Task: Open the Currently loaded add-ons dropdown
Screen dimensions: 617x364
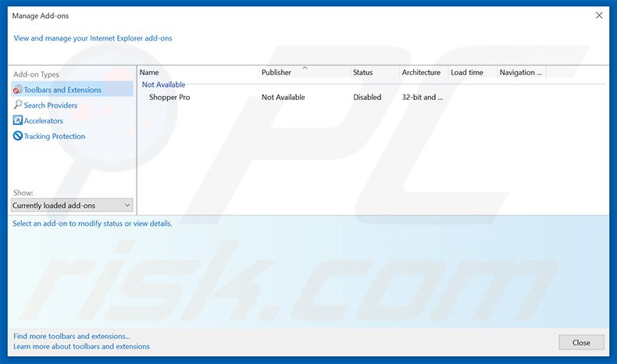Action: point(72,205)
